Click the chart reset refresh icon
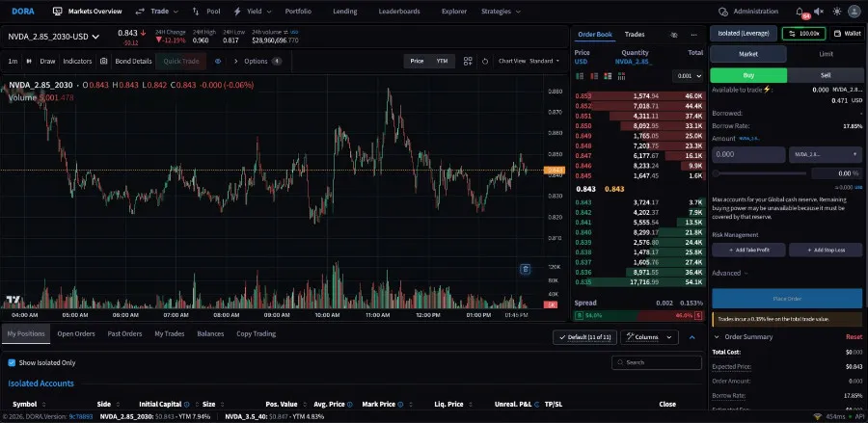868x423 pixels. [485, 62]
